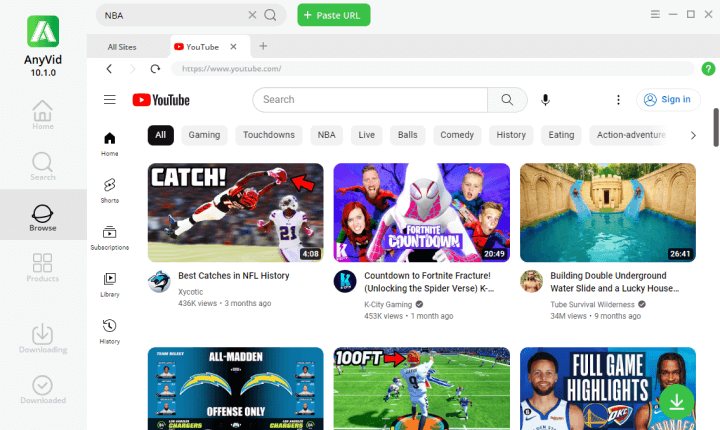The width and height of the screenshot is (720, 430).
Task: Click the Paste URL button
Action: (x=334, y=15)
